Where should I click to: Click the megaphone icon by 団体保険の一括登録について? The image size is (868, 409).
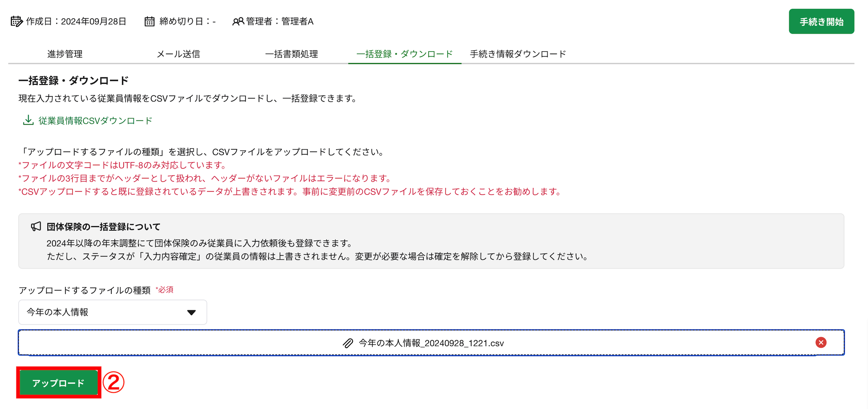[x=36, y=226]
